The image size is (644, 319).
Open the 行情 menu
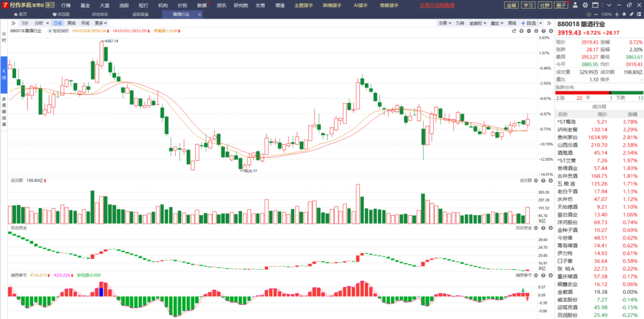click(66, 5)
